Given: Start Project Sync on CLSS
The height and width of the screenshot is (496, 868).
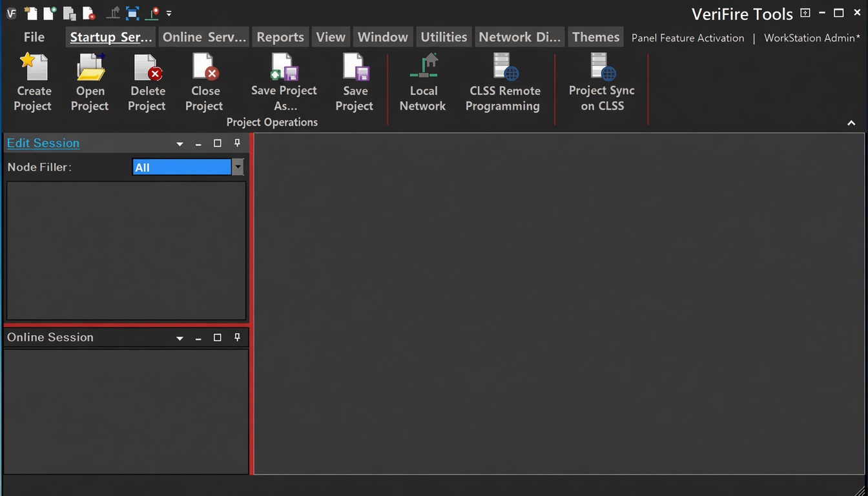Looking at the screenshot, I should point(602,83).
